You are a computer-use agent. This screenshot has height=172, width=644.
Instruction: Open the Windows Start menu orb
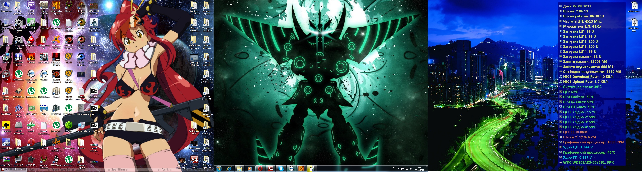point(219,169)
